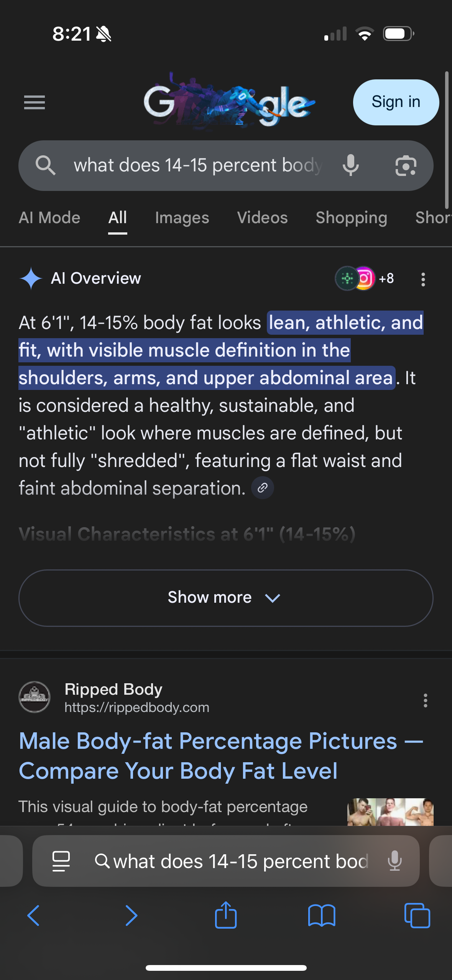
Task: Click the Sign in button
Action: pyautogui.click(x=396, y=102)
